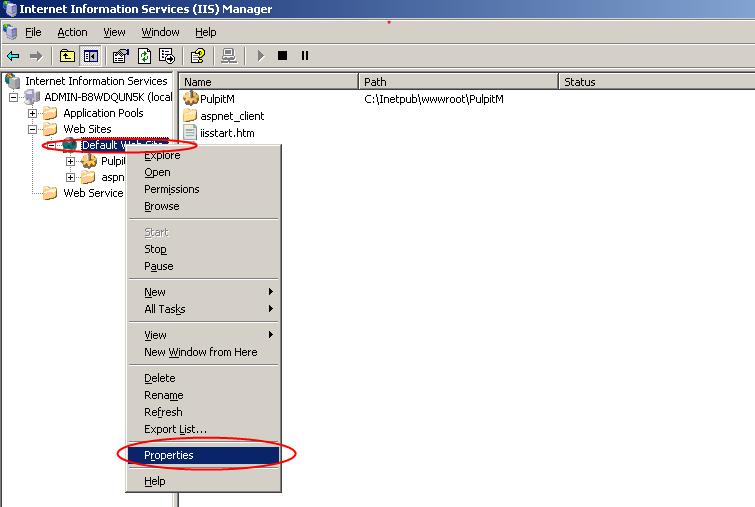Choose Delete from the context menu
Image resolution: width=755 pixels, height=507 pixels.
(x=204, y=378)
